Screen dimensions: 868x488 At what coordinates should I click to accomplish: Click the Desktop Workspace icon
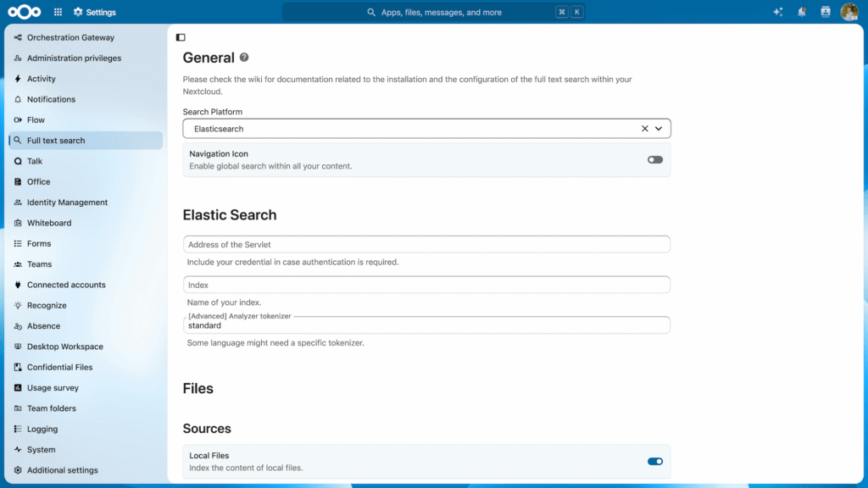click(x=18, y=347)
